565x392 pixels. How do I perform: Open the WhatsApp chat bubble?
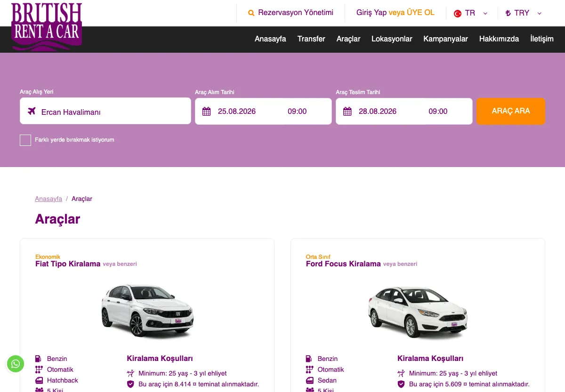coord(16,364)
